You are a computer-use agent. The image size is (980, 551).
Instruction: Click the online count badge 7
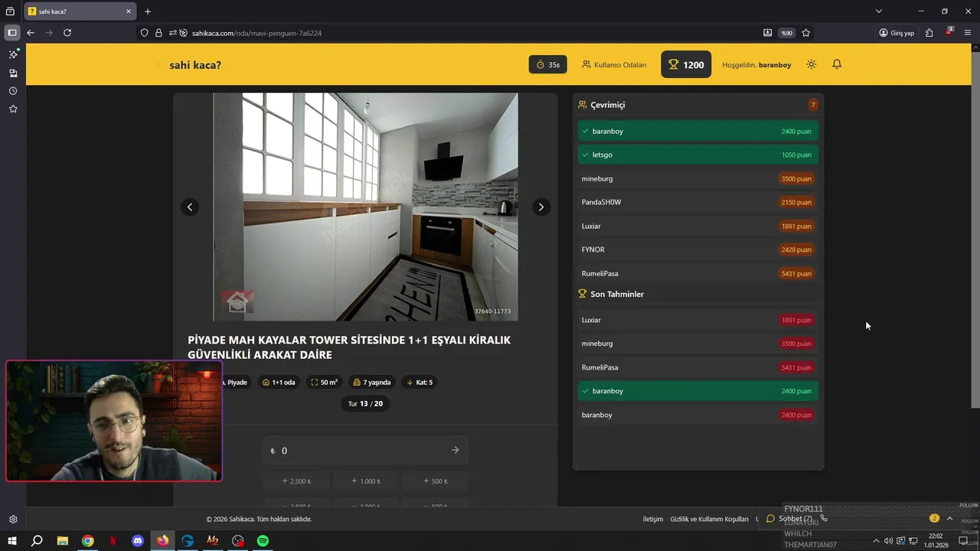813,105
